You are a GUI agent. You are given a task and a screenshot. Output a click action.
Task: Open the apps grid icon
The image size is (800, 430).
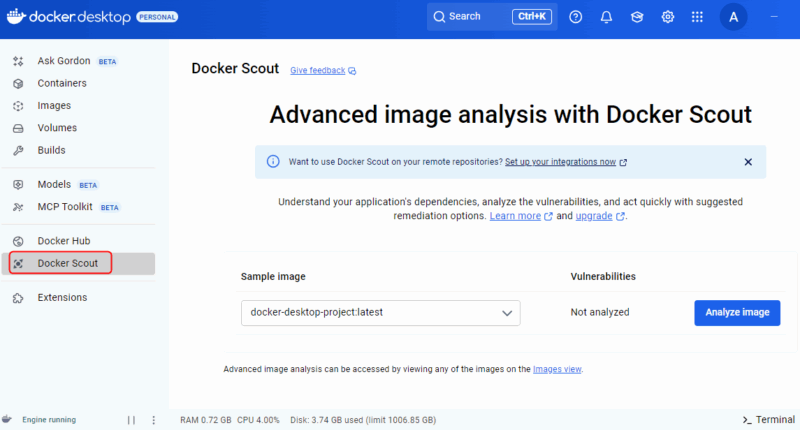(x=697, y=17)
